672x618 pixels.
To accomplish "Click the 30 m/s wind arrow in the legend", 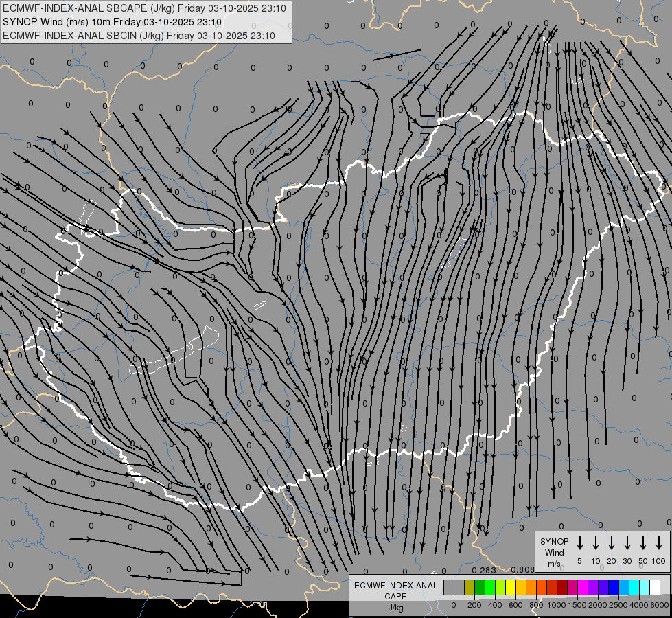I will [x=627, y=542].
